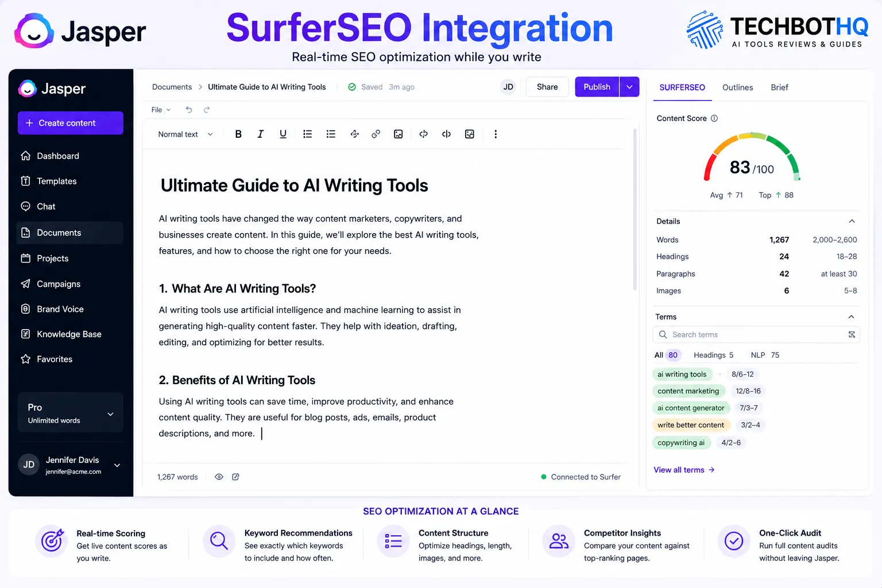Apply italic formatting
Image resolution: width=882 pixels, height=588 pixels.
pyautogui.click(x=261, y=134)
